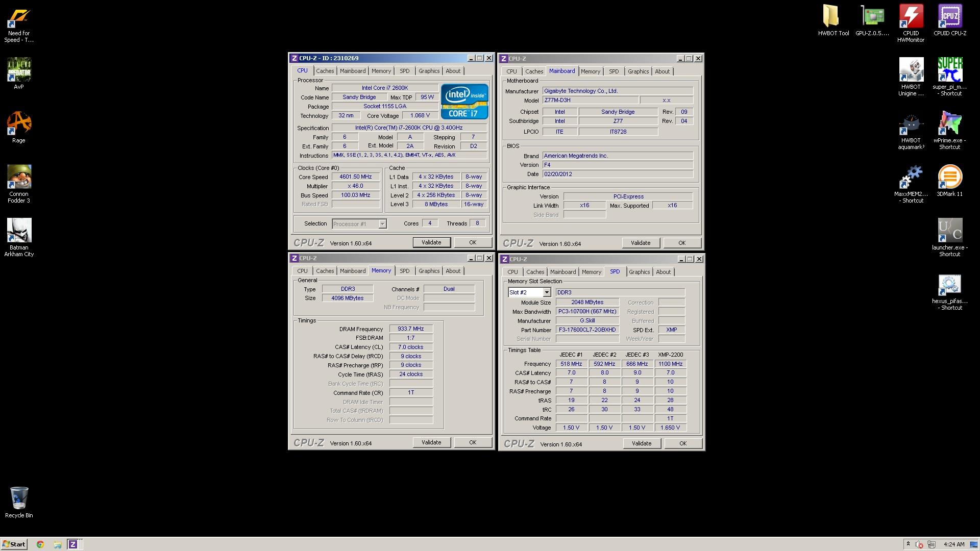The height and width of the screenshot is (551, 980).
Task: Click OK in Mainboard CPU-Z window
Action: tap(682, 243)
